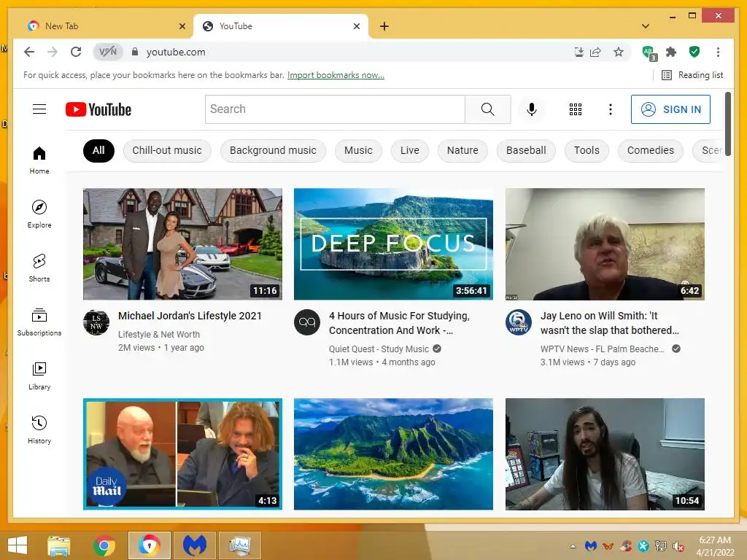
Task: Click the WPTV channel avatar
Action: click(519, 322)
